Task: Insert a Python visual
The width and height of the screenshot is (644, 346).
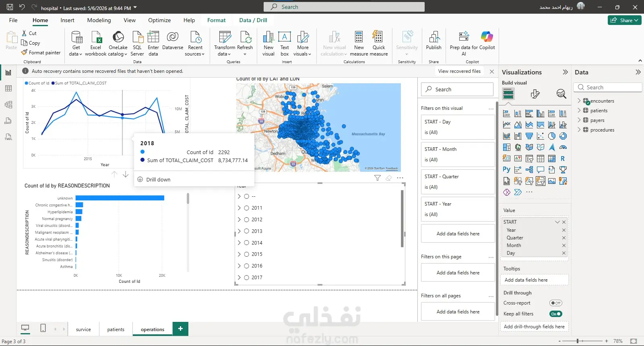Action: (x=507, y=170)
